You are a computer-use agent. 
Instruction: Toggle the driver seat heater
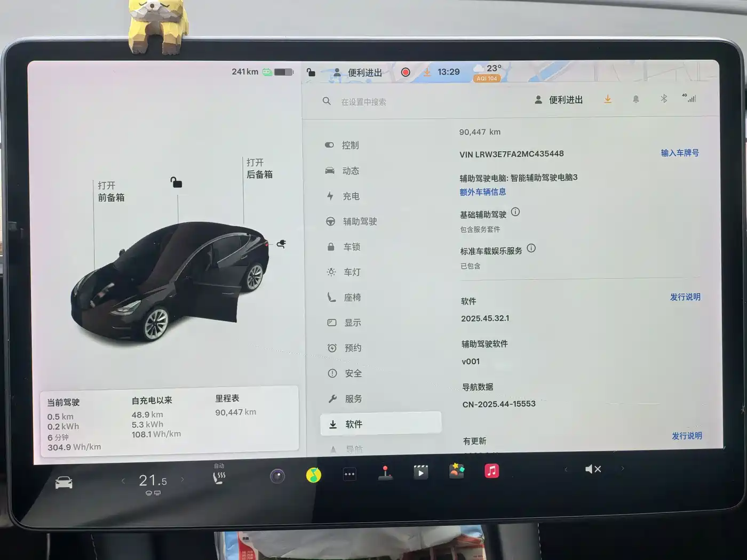pos(218,477)
